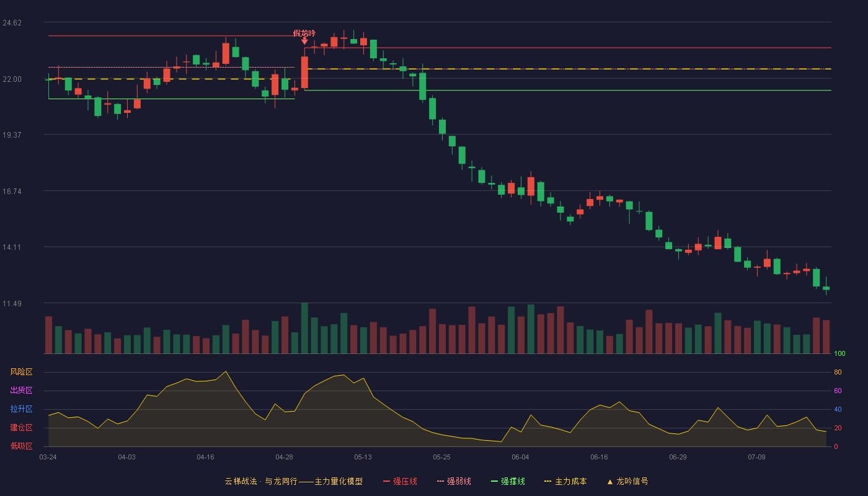This screenshot has width=868, height=496.
Task: Toggle 强撑线 series visibility via legend text
Action: [513, 481]
